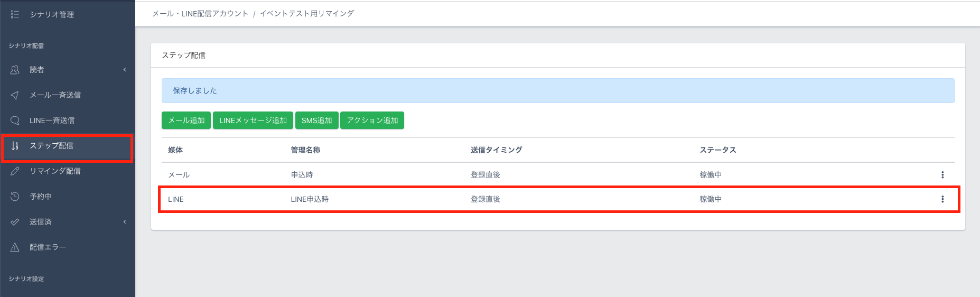The width and height of the screenshot is (980, 297).
Task: Click the リマインダ配信 pencil icon
Action: pyautogui.click(x=15, y=171)
